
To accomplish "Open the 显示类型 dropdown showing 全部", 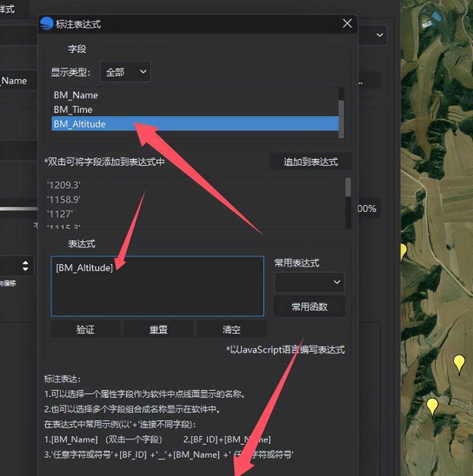I will pyautogui.click(x=125, y=72).
